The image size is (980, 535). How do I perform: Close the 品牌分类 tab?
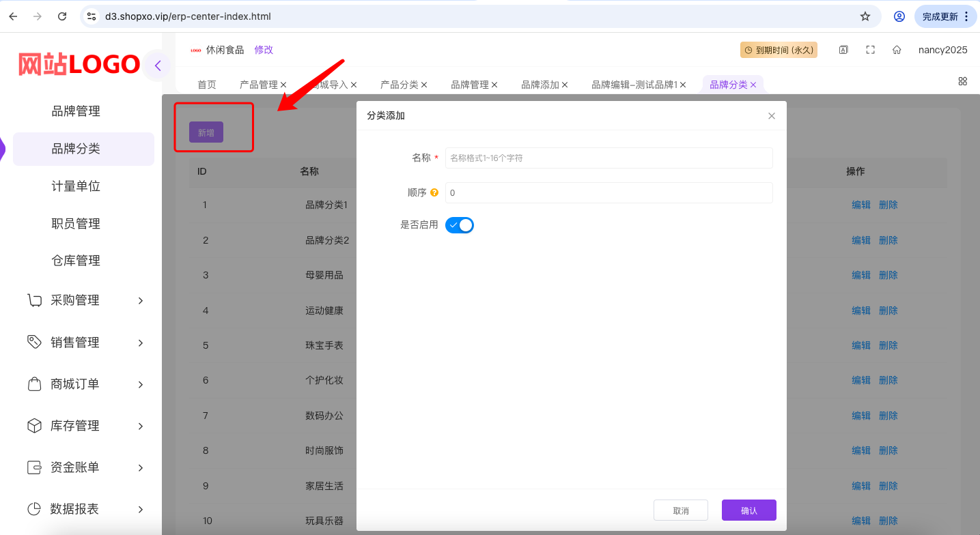point(753,85)
